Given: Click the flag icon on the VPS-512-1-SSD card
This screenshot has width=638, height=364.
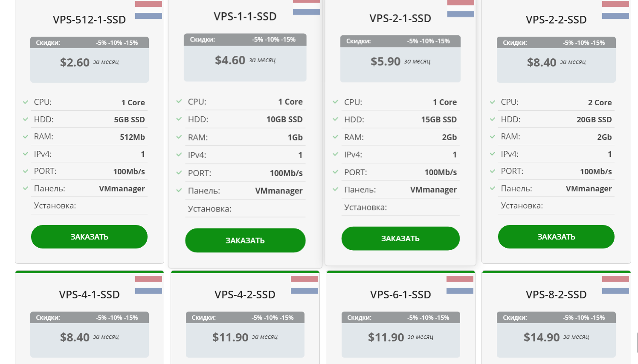Looking at the screenshot, I should pos(148,10).
